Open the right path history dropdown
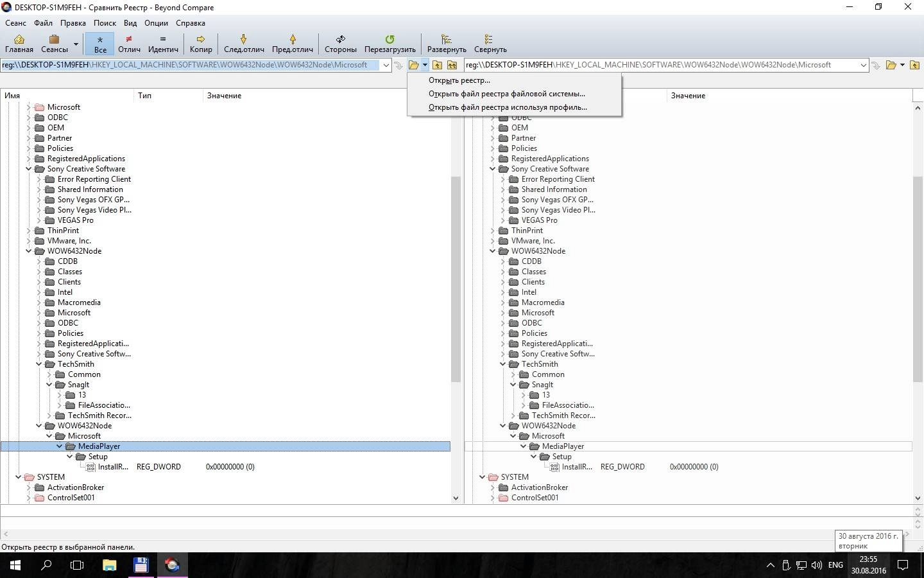Image resolution: width=924 pixels, height=578 pixels. point(863,65)
